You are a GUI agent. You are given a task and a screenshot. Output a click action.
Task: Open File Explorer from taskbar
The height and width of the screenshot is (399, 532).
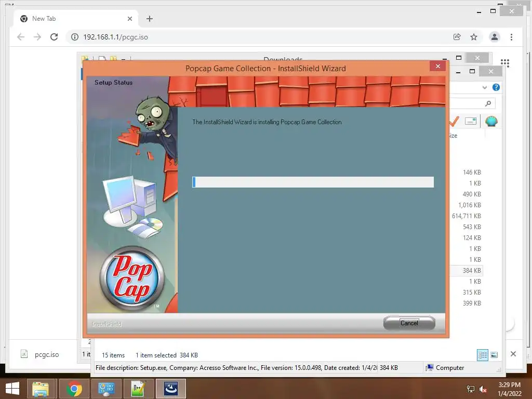click(41, 389)
